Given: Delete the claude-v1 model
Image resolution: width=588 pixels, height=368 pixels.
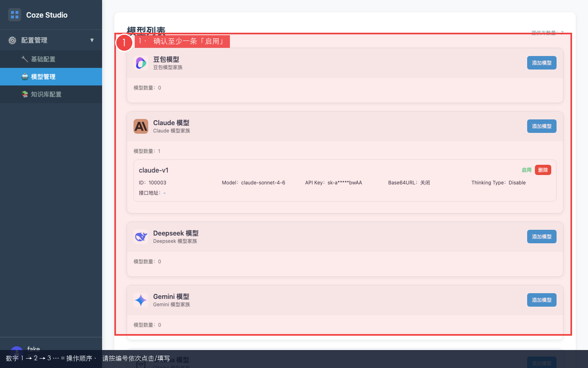Looking at the screenshot, I should click(543, 170).
